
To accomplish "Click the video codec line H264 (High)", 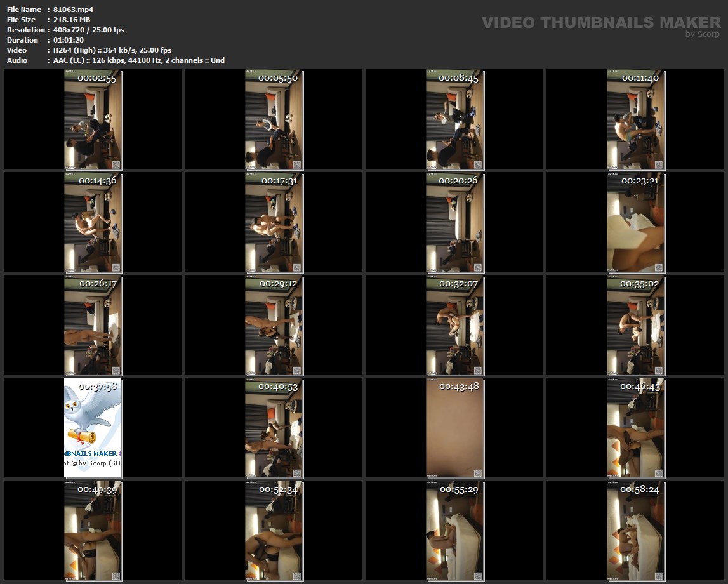I will pos(112,50).
